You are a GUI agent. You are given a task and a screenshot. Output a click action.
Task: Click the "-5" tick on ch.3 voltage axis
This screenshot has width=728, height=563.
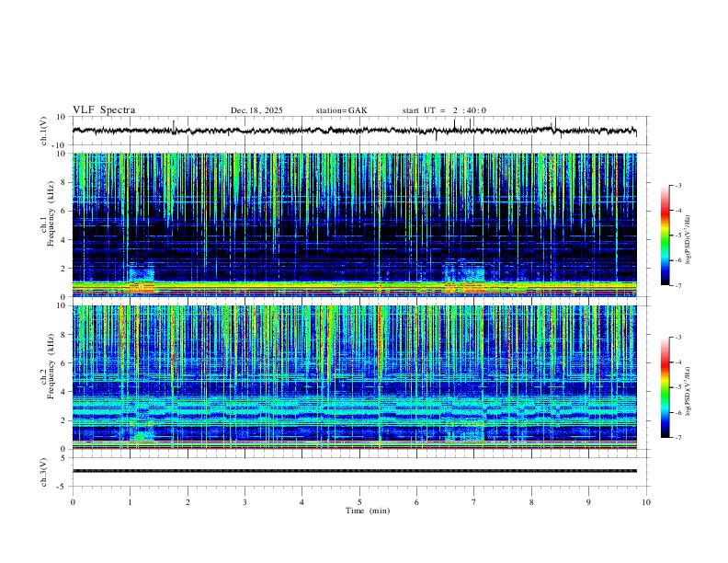point(63,487)
